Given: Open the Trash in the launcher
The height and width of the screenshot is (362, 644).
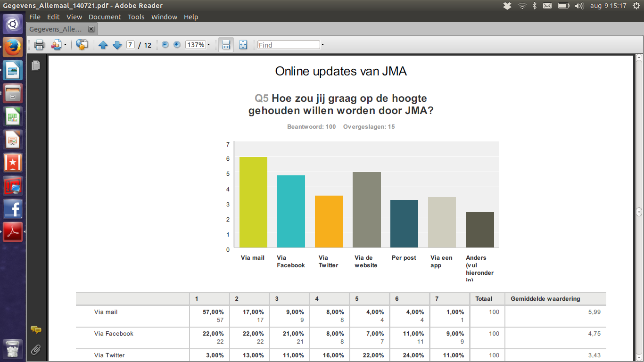Looking at the screenshot, I should tap(13, 349).
